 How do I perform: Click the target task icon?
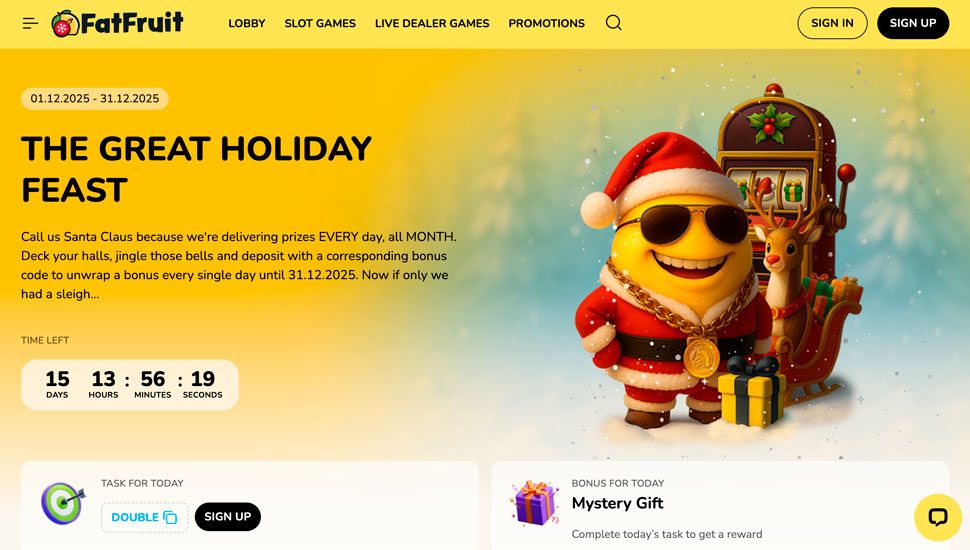point(62,503)
